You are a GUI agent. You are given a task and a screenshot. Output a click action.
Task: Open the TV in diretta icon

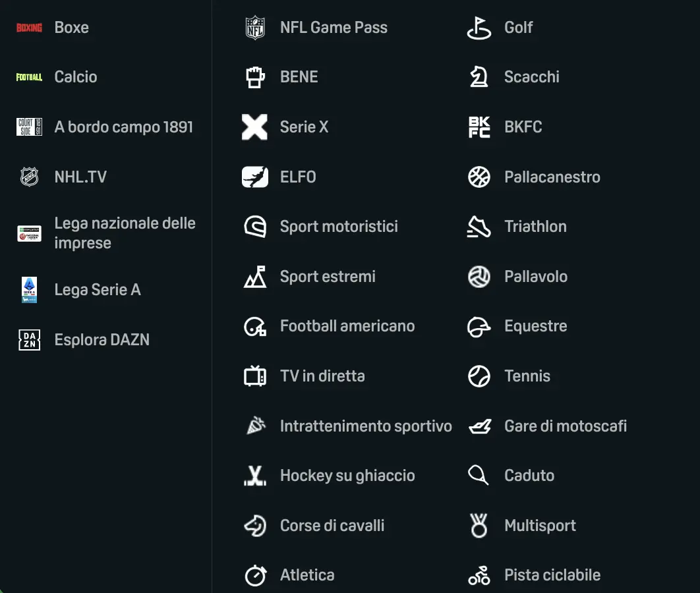click(255, 376)
